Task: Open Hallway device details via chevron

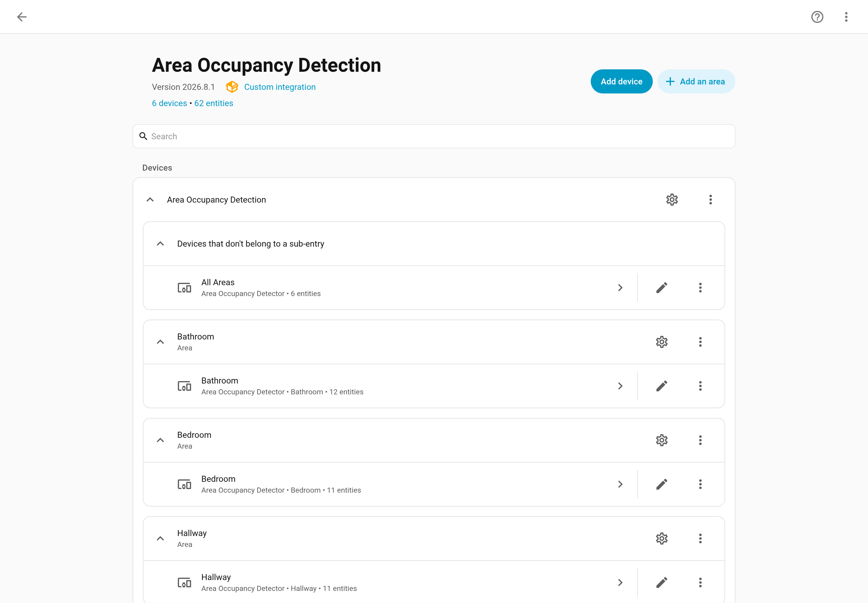Action: click(x=620, y=582)
